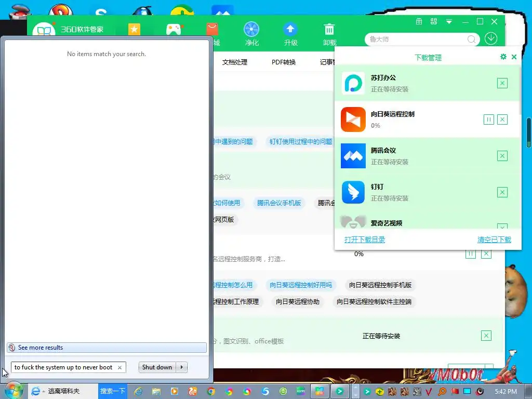Click the Windows Start orb
This screenshot has height=399, width=532.
click(x=14, y=391)
